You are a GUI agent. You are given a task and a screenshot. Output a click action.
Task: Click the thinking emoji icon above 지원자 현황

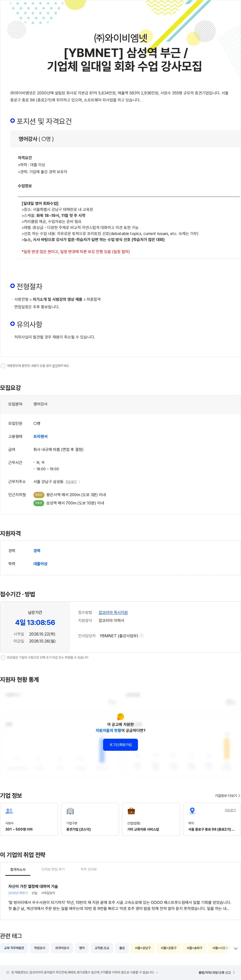120,716
